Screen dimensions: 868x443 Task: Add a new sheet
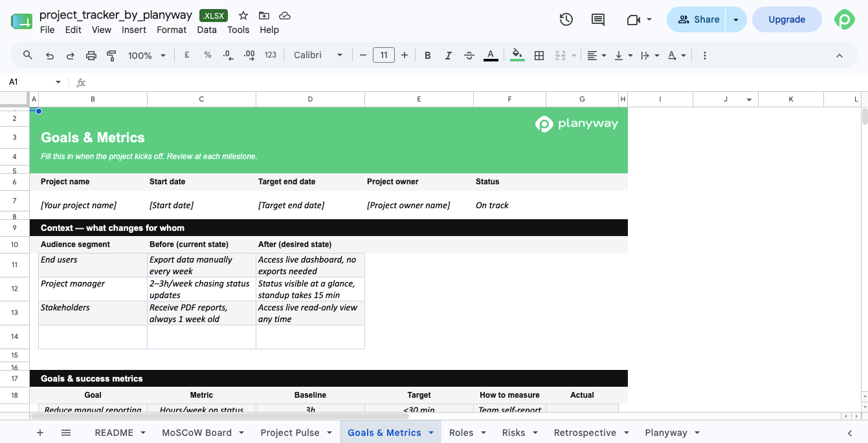pos(40,433)
